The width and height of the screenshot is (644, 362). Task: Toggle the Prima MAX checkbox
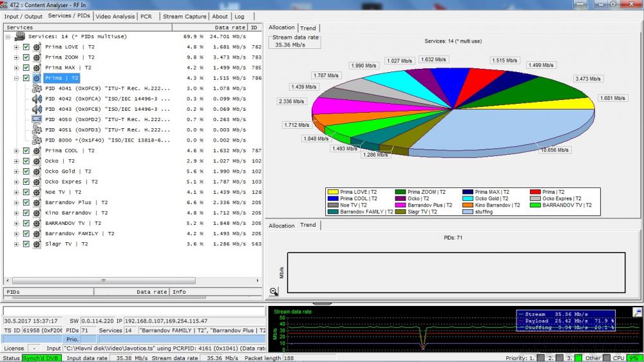coord(26,68)
